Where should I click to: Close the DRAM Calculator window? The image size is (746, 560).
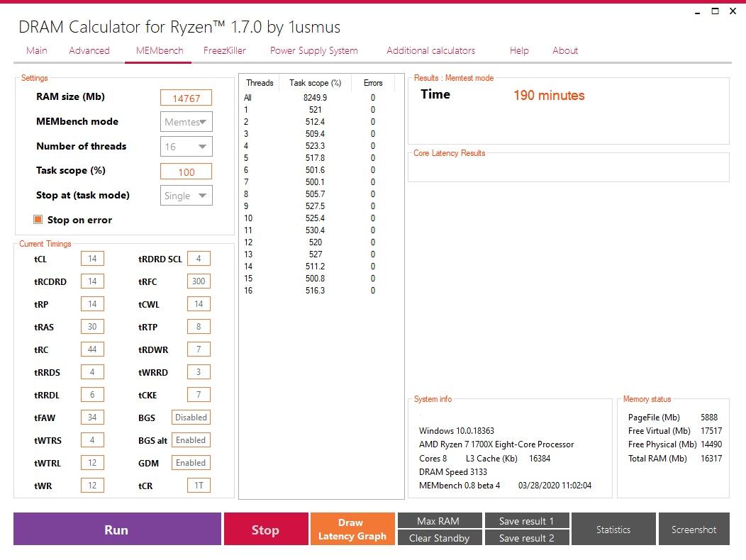[x=733, y=11]
